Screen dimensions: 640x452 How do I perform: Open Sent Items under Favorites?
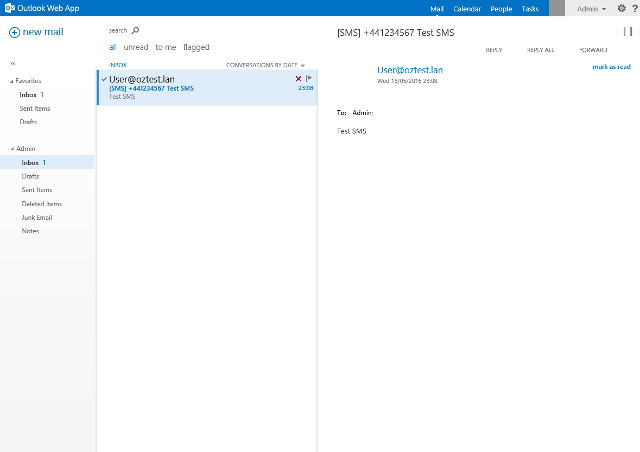(35, 109)
